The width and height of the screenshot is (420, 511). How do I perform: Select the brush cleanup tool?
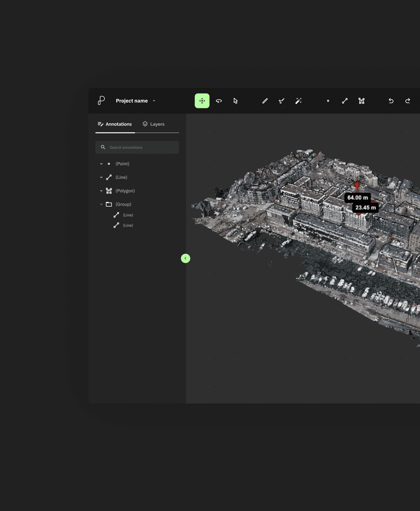282,101
